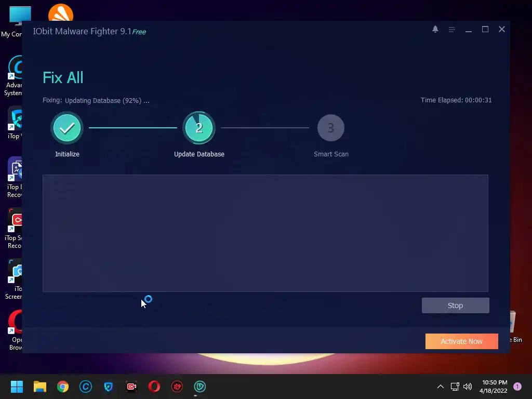Select iTop Screen Recorder desktop shortcut
This screenshot has height=399, width=532.
coord(14,228)
